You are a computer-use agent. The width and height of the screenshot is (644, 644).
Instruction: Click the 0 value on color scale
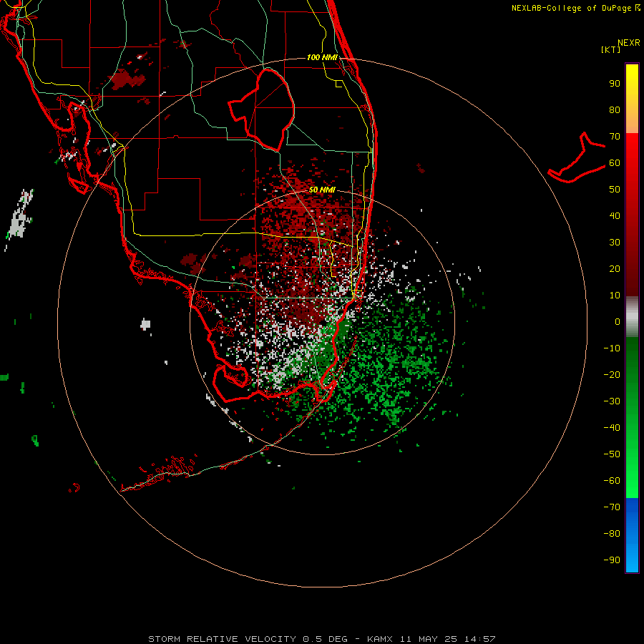pyautogui.click(x=618, y=321)
